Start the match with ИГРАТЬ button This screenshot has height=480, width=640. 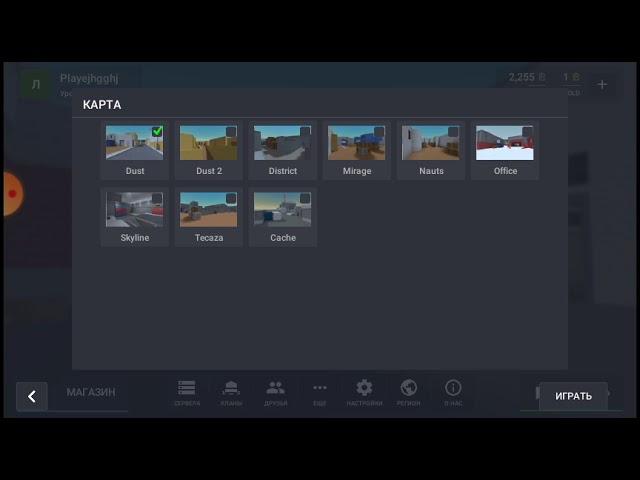573,396
